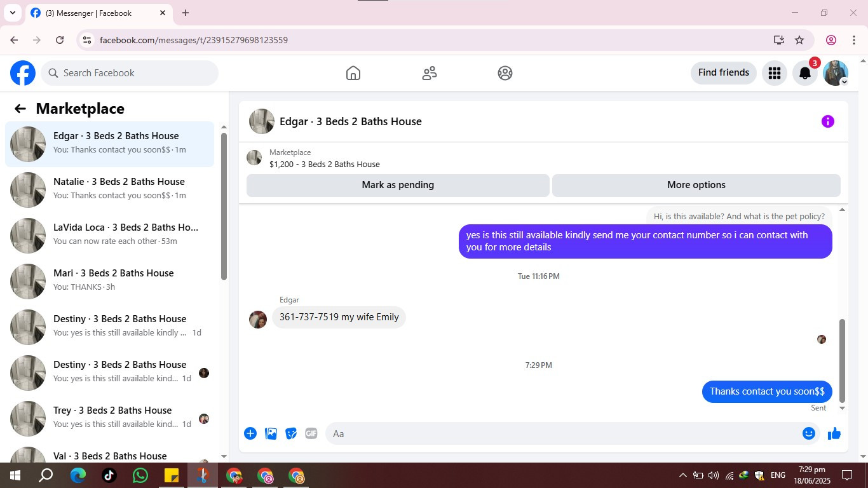868x488 pixels.
Task: Focus the Search Facebook field
Action: [130, 73]
